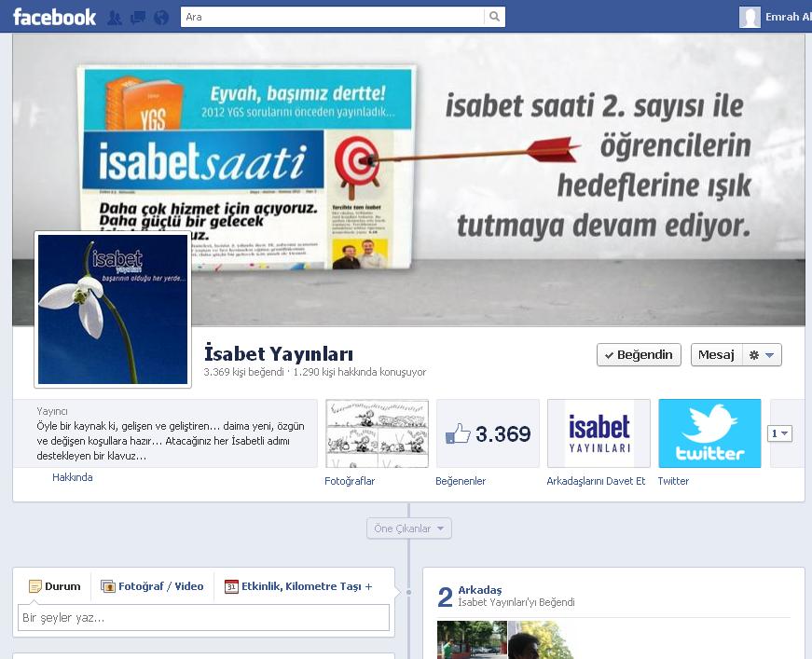The width and height of the screenshot is (812, 659).
Task: Open the isabet saati cover photo
Action: click(408, 180)
